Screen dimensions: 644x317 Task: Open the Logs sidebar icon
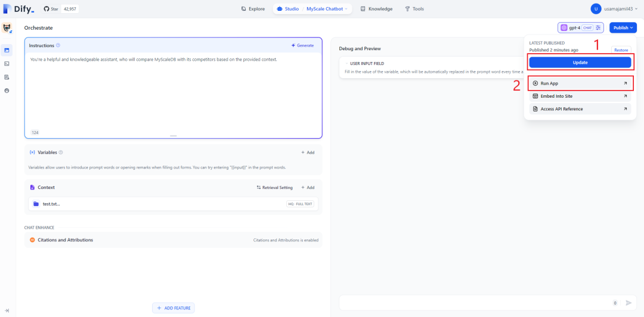[x=7, y=77]
